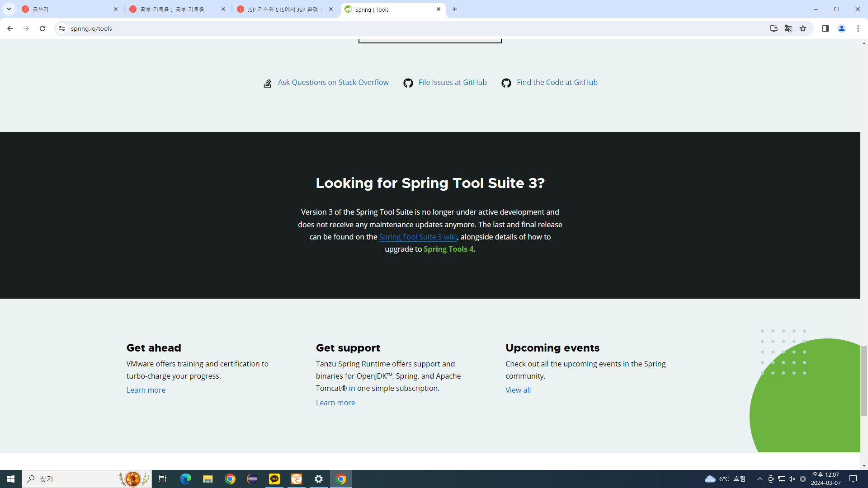This screenshot has height=488, width=868.
Task: Click GitHub icon beside Find the Code
Action: (x=506, y=83)
